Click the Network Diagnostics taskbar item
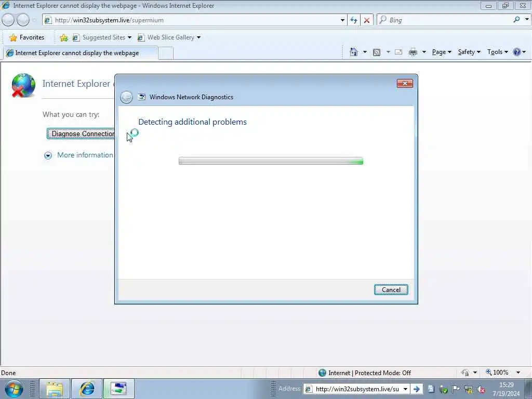The image size is (532, 399). pos(119,389)
